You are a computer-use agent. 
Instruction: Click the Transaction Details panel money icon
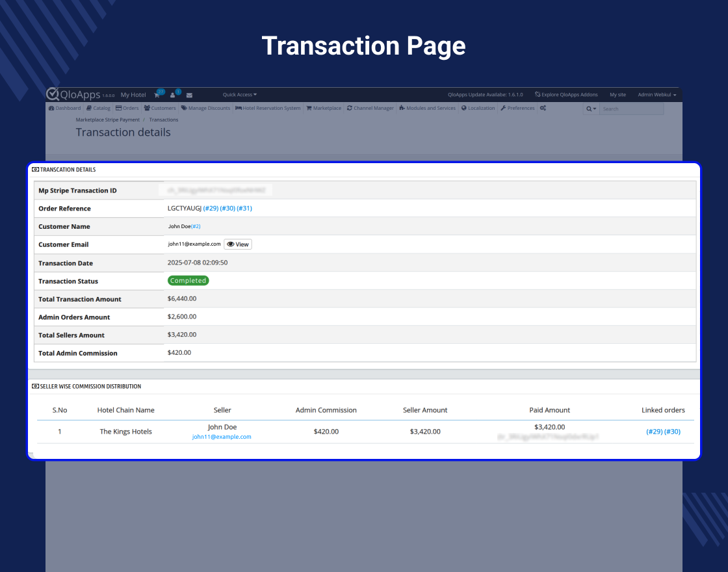[x=35, y=170]
